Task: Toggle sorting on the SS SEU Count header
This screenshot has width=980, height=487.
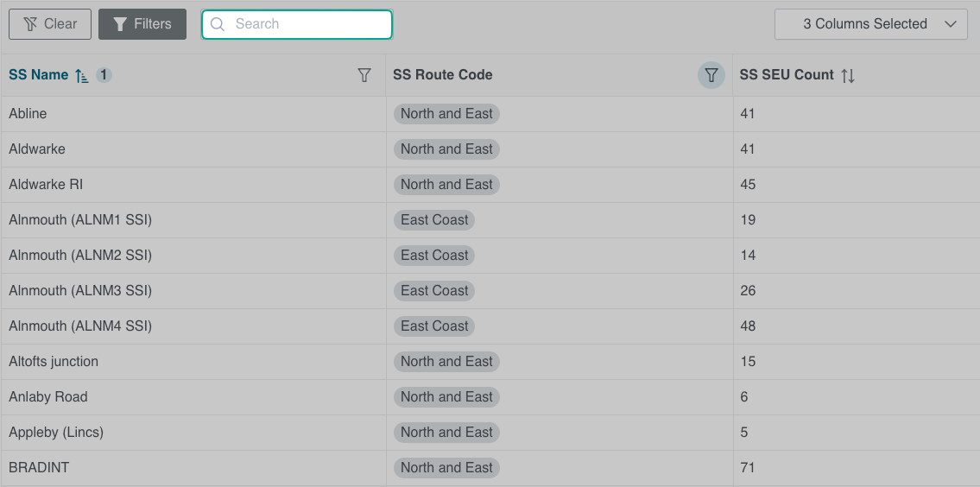Action: pyautogui.click(x=787, y=75)
